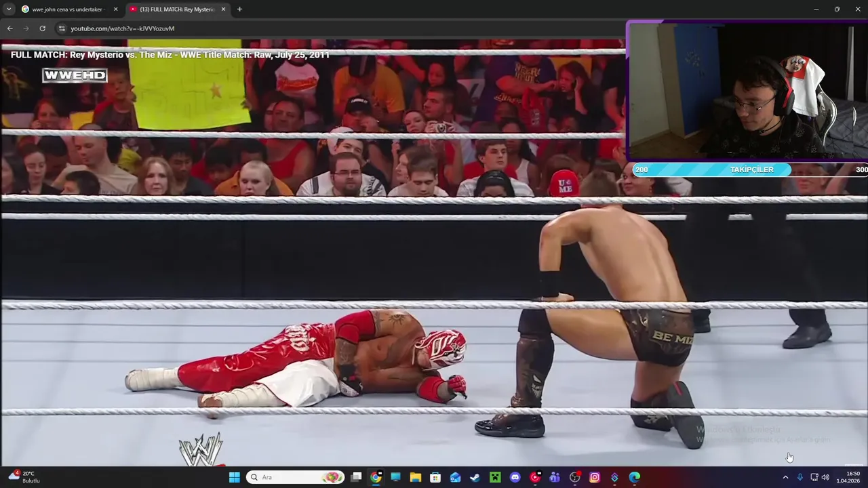Open the Outlook mail app in the taskbar

click(x=455, y=477)
